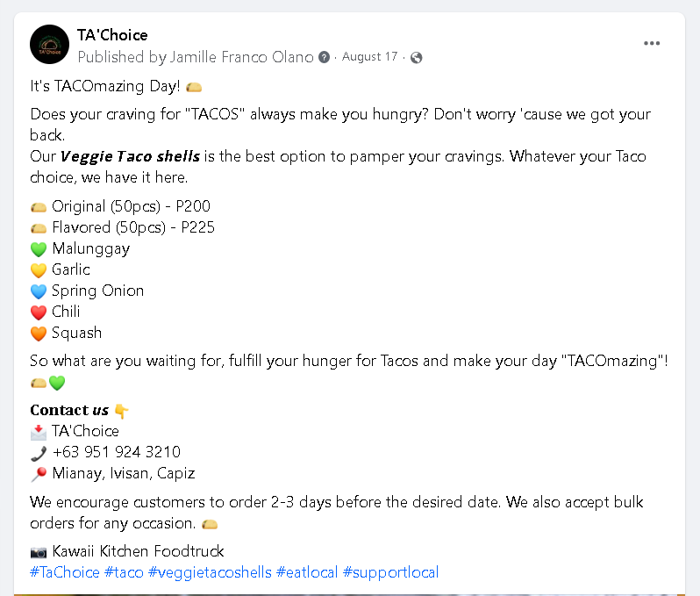Click the question mark icon beside publisher name
This screenshot has width=700, height=596.
pyautogui.click(x=325, y=58)
